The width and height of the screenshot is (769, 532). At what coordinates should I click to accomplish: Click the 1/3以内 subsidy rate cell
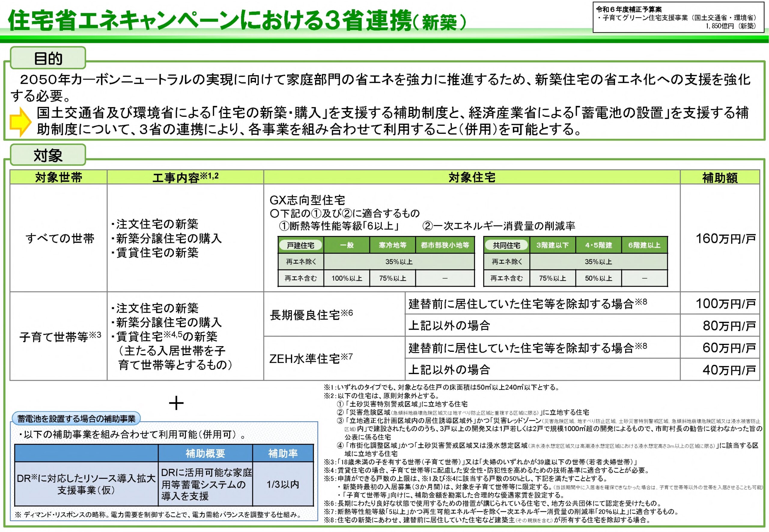pos(283,484)
